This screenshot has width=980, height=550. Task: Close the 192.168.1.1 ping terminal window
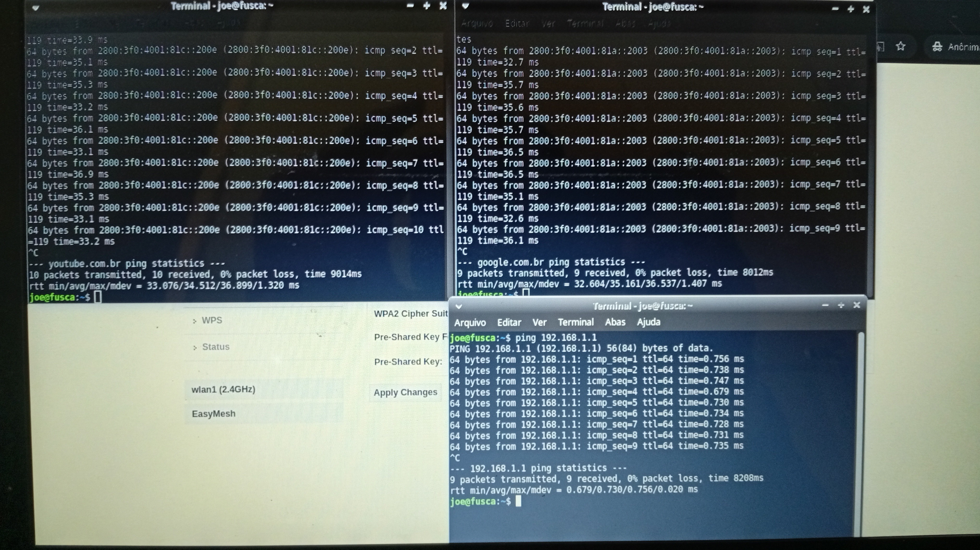point(856,305)
